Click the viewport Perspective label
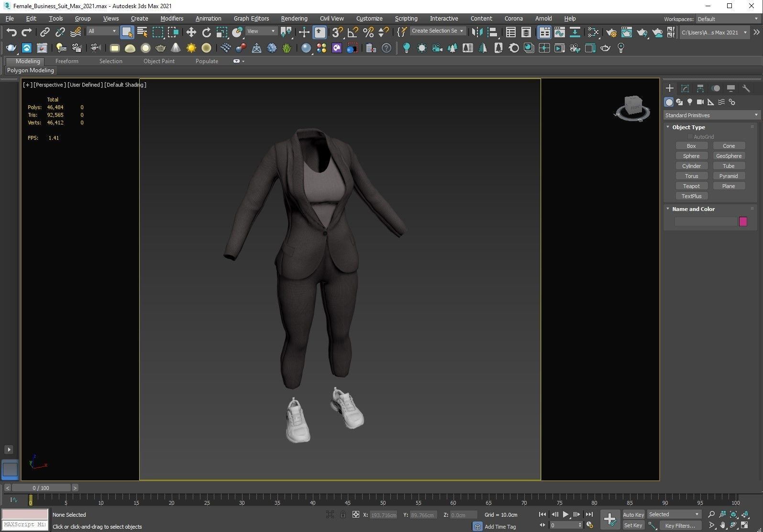 click(49, 85)
